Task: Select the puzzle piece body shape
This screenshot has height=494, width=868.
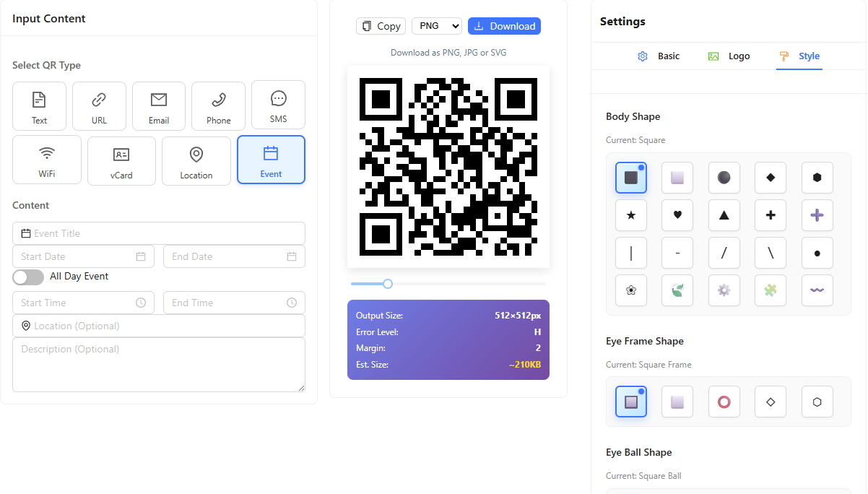Action: coord(771,290)
